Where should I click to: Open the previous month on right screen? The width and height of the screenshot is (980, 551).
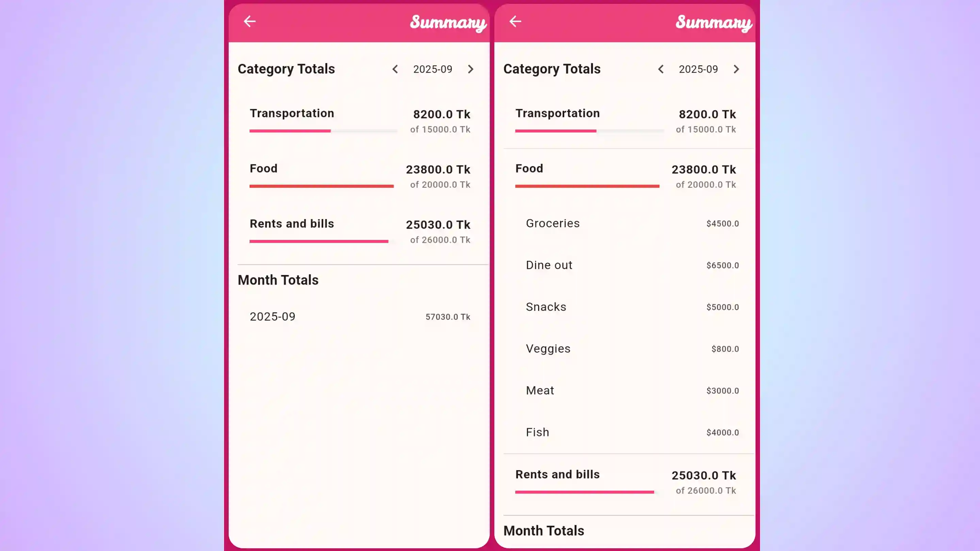[x=661, y=69]
